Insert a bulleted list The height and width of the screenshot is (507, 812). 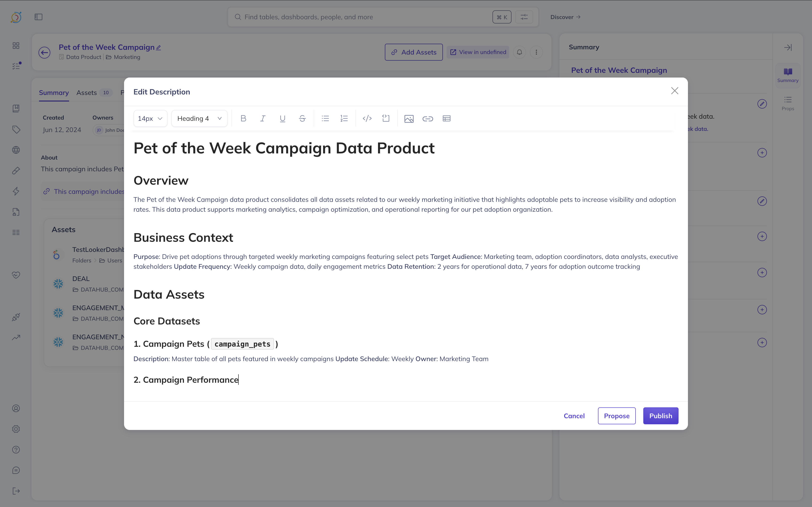[325, 118]
